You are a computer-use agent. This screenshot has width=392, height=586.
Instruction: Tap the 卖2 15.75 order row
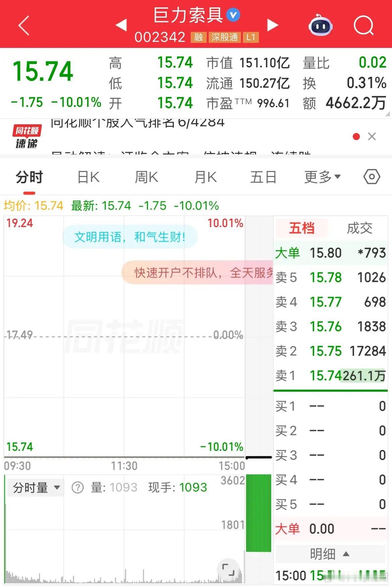pyautogui.click(x=330, y=351)
